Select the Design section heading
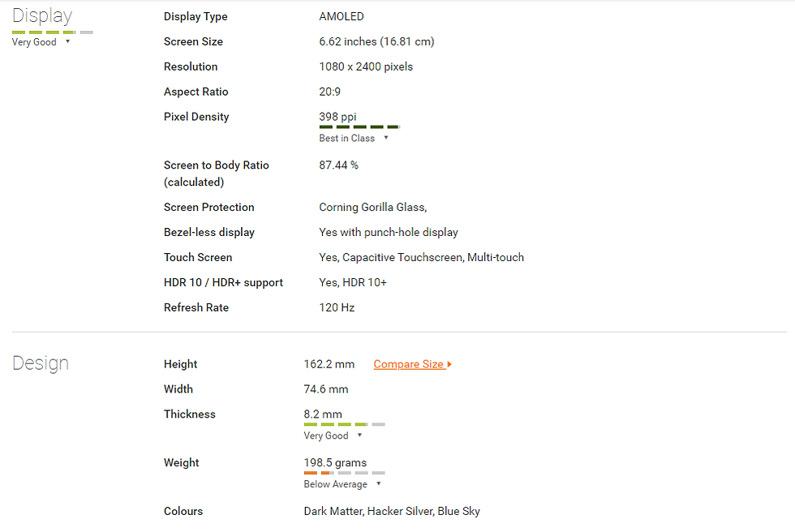Screen dimensions: 795x532 tap(41, 363)
